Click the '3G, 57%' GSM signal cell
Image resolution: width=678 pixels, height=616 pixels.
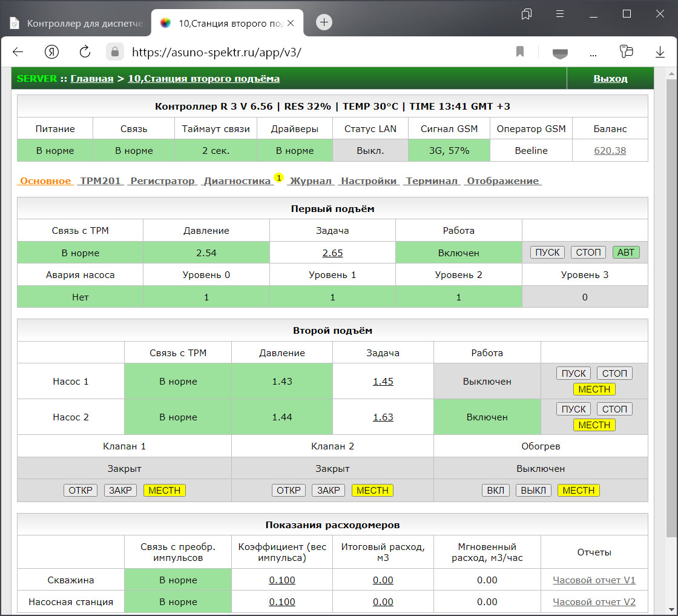point(449,151)
